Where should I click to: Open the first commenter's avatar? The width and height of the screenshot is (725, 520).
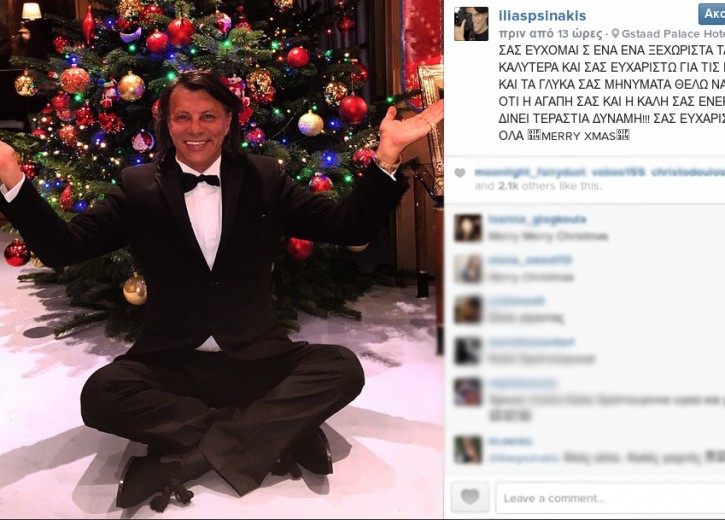point(468,228)
